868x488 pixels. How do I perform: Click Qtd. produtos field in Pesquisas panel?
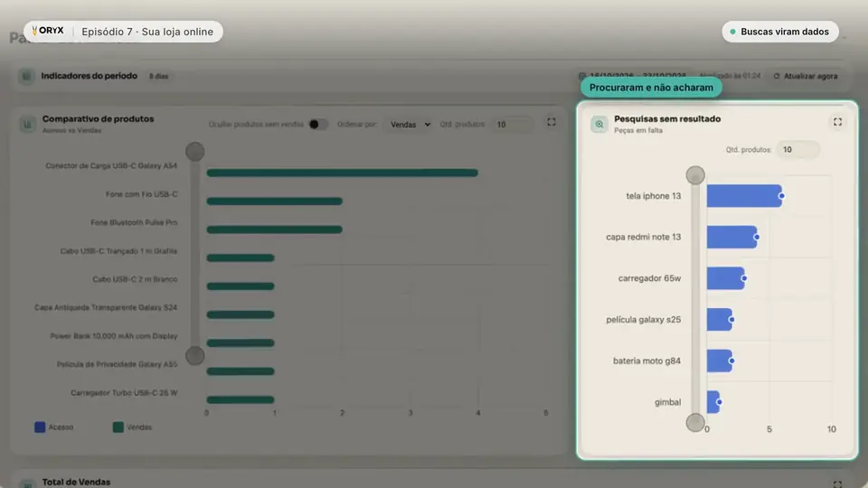[797, 149]
